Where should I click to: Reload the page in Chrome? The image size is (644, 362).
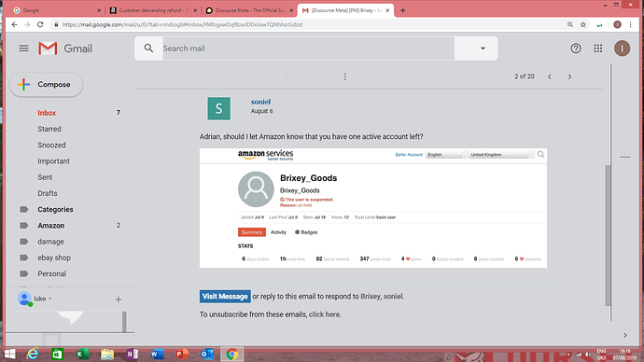40,24
